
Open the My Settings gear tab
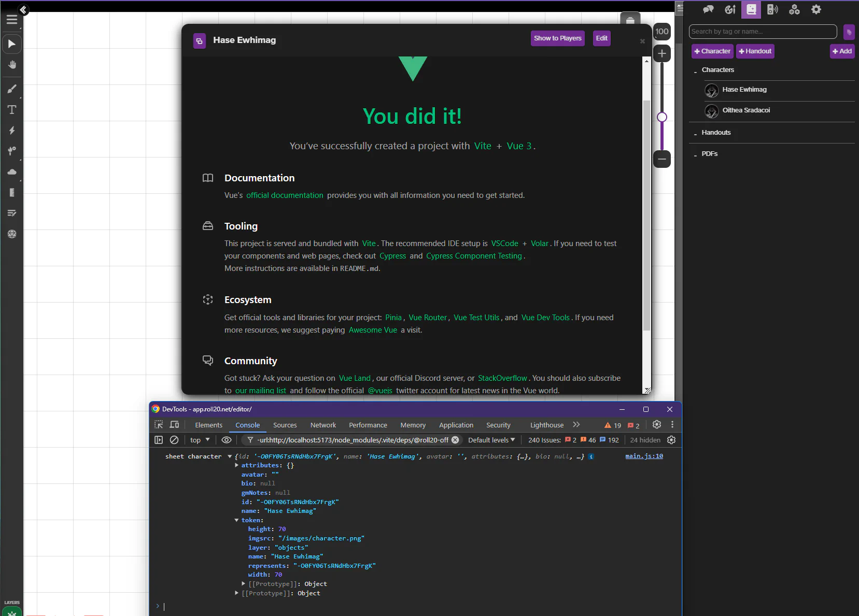click(816, 9)
